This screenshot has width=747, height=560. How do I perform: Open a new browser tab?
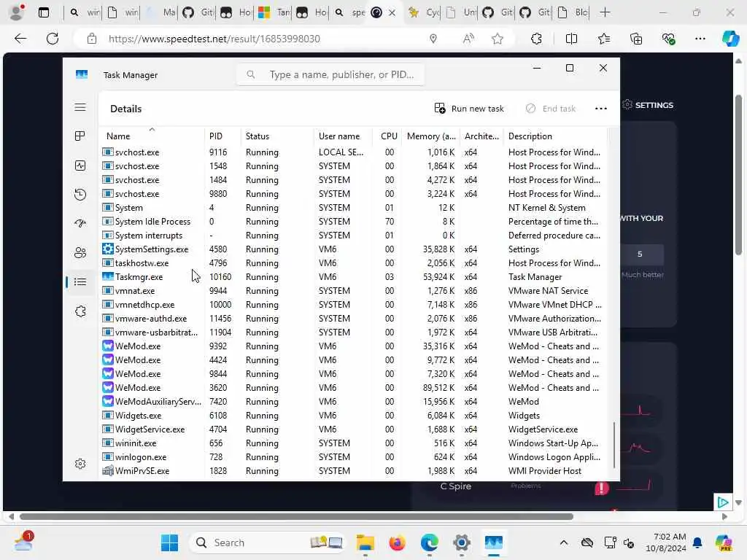(605, 12)
